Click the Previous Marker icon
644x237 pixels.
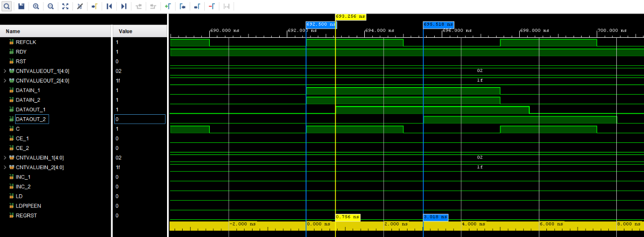(182, 7)
